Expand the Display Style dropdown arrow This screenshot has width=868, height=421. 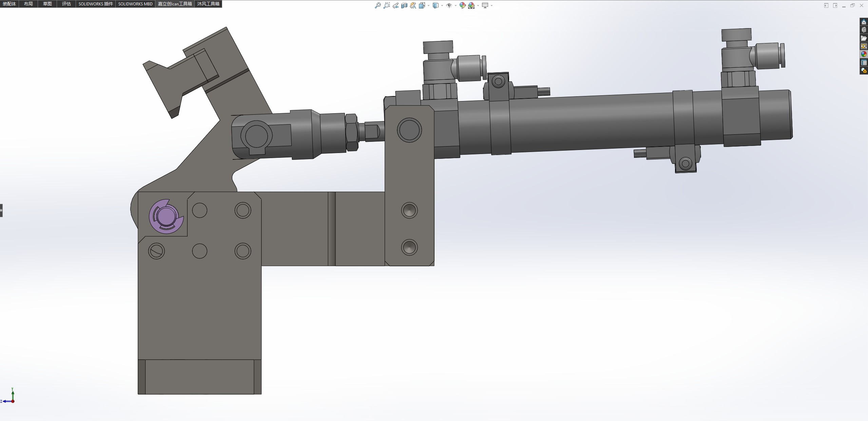442,5
